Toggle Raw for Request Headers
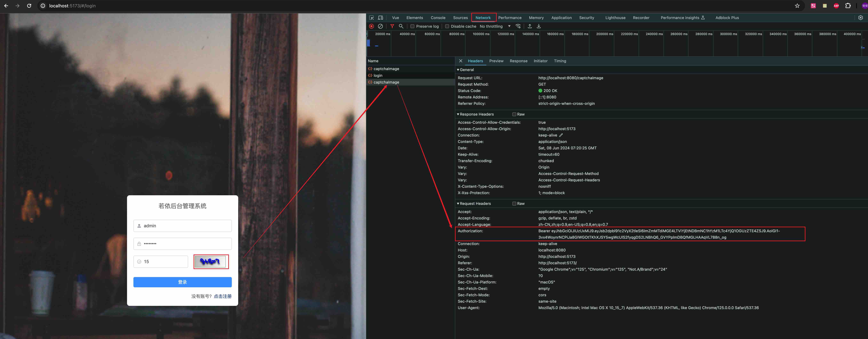This screenshot has height=339, width=868. (514, 204)
